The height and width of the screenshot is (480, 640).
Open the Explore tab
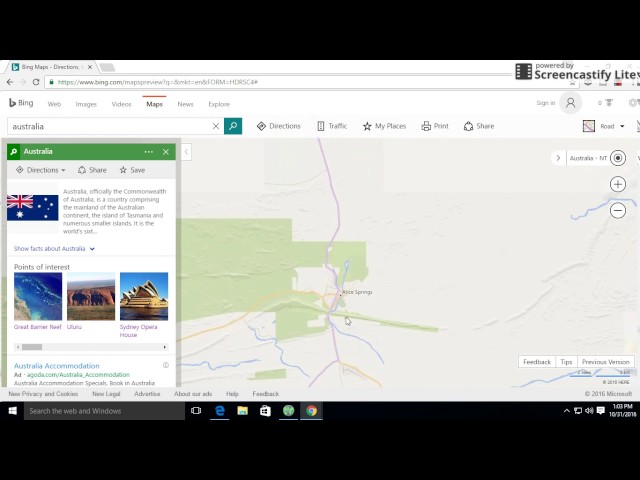(x=219, y=104)
